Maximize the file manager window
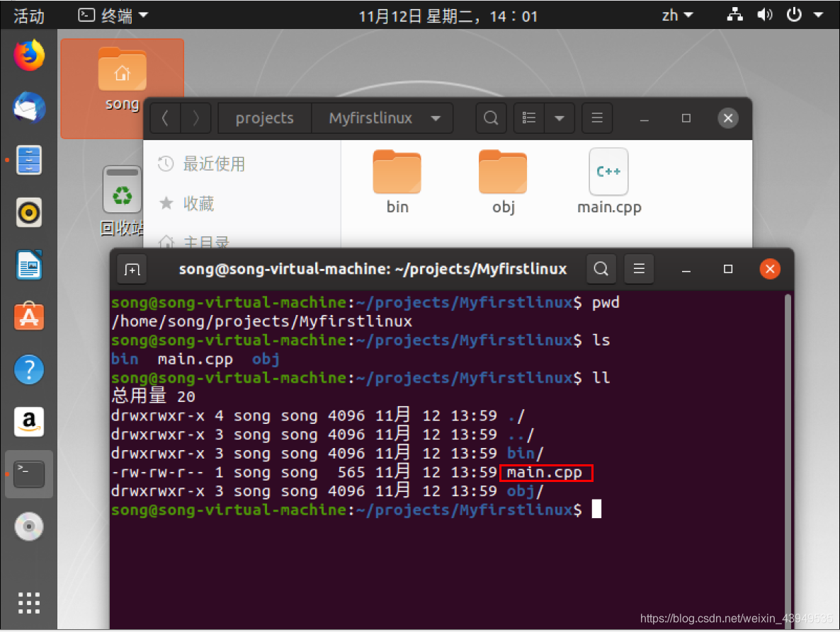Image resolution: width=840 pixels, height=632 pixels. 686,118
